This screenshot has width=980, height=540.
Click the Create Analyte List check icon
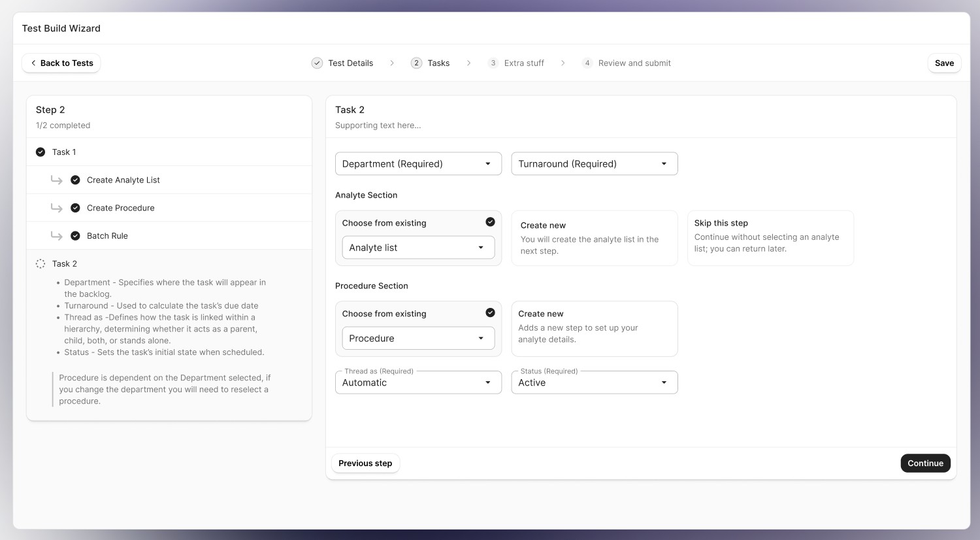(75, 180)
